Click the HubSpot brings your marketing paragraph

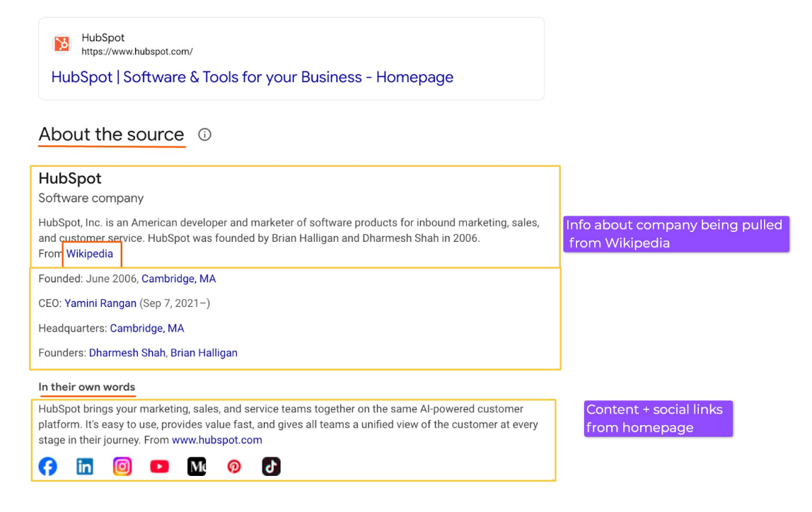(x=289, y=424)
